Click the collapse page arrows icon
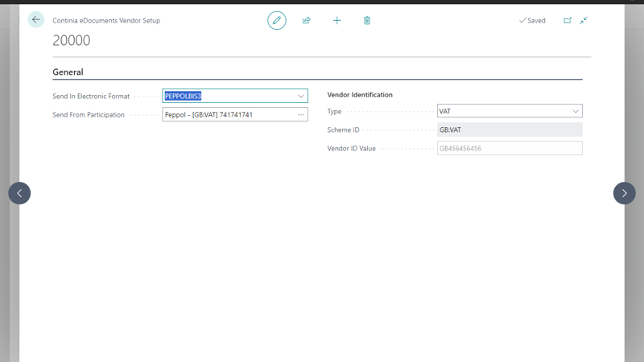This screenshot has height=362, width=644. tap(584, 20)
